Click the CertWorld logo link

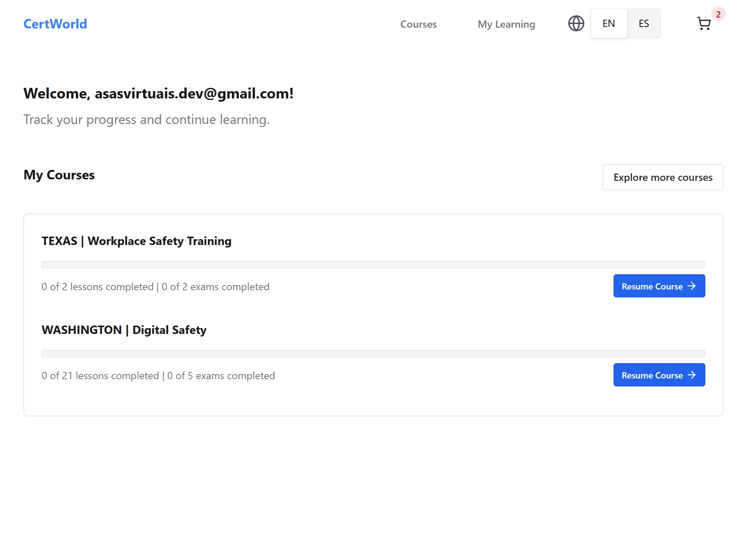pos(55,24)
